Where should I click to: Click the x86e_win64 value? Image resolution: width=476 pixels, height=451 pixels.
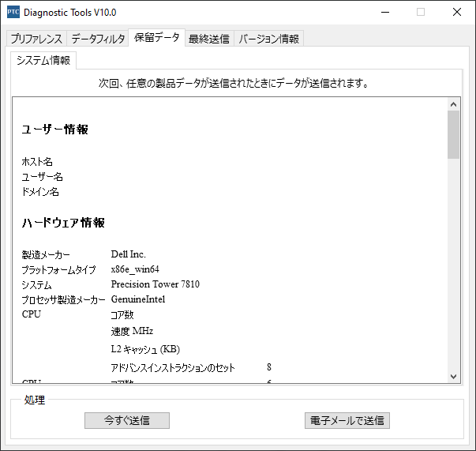[135, 269]
